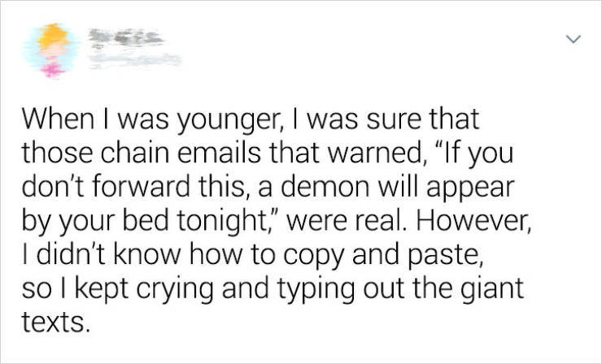Screen dimensions: 602x364
Task: Click the tweet author's profile avatar
Action: 49,49
